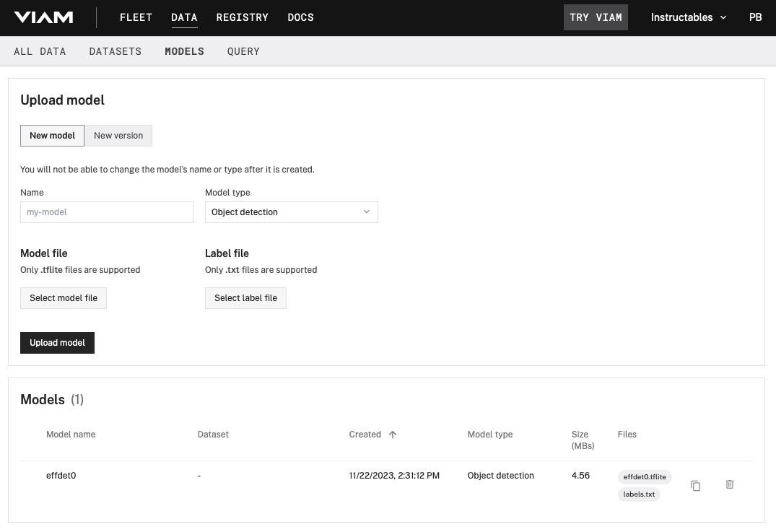This screenshot has height=532, width=776.
Task: Open the FLEET navigation item
Action: click(x=136, y=17)
